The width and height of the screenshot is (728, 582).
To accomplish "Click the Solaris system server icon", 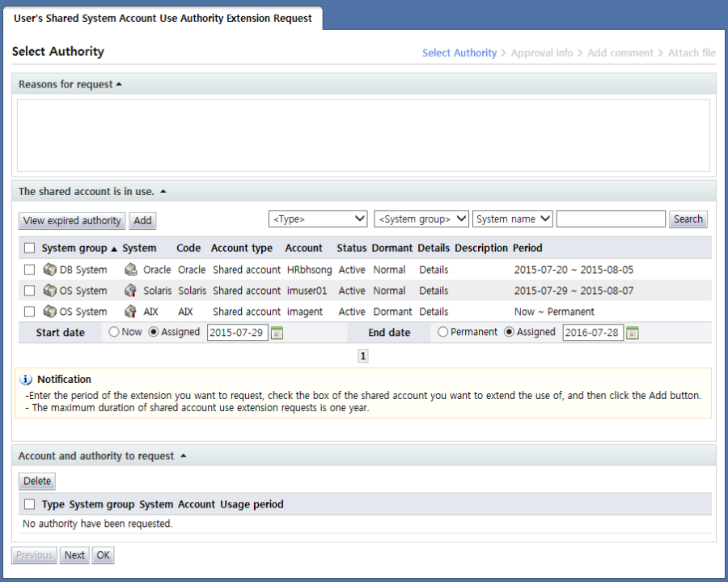I will [130, 291].
